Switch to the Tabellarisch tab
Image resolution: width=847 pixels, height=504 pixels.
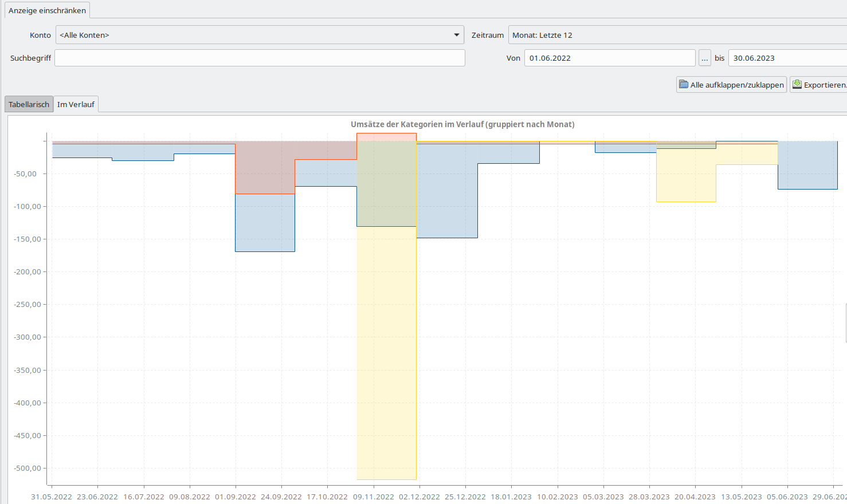click(29, 104)
